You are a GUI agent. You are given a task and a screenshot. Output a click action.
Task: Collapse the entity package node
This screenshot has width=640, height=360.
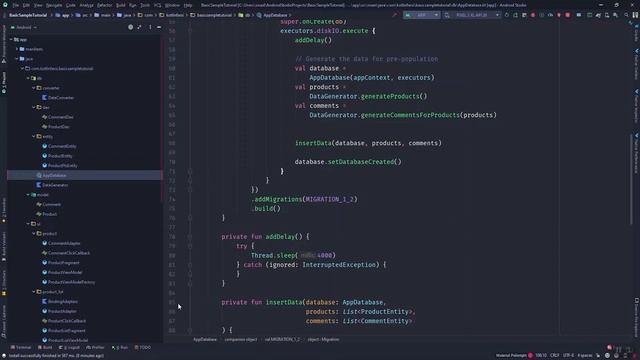tap(33, 136)
